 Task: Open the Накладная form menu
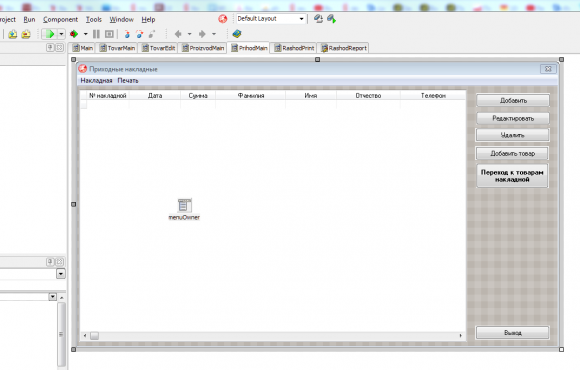point(96,81)
